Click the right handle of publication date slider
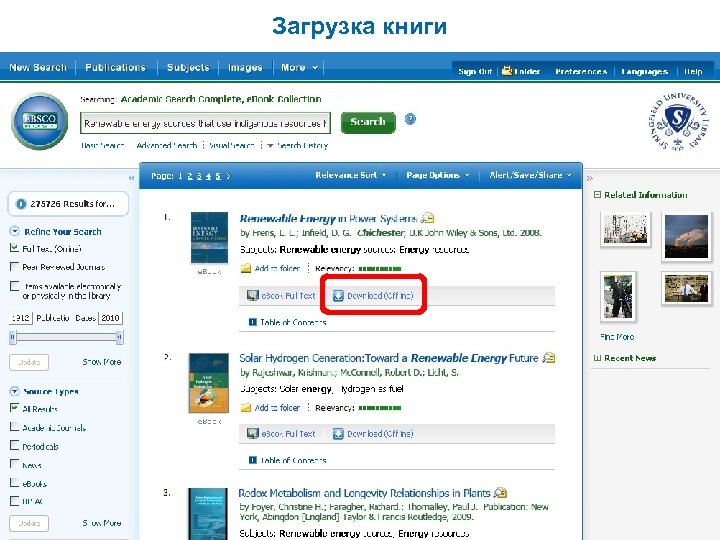Viewport: 720px width, 540px height. tap(119, 337)
